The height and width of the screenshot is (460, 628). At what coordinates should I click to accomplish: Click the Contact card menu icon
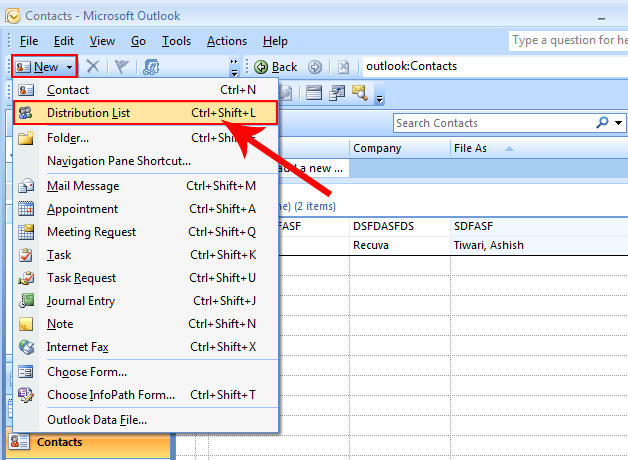coord(26,90)
